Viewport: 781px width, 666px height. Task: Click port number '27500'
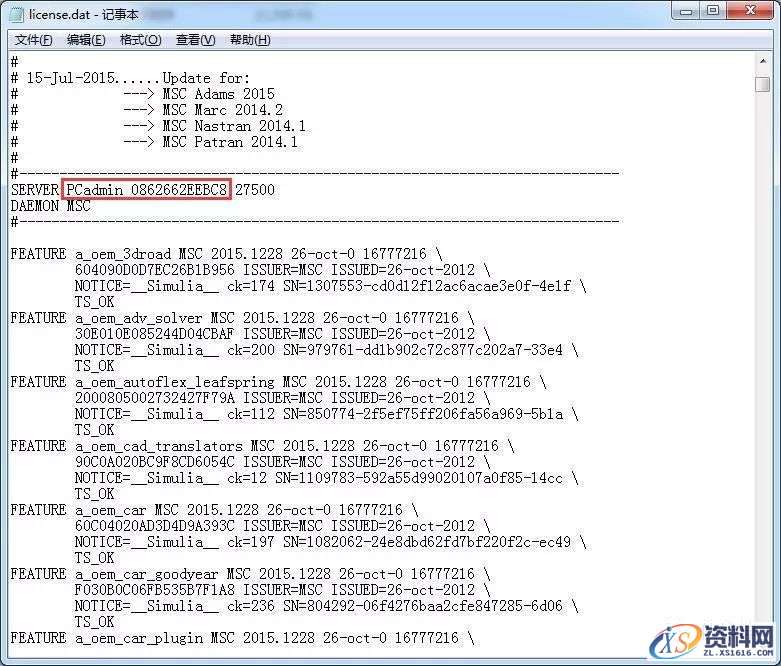[255, 190]
